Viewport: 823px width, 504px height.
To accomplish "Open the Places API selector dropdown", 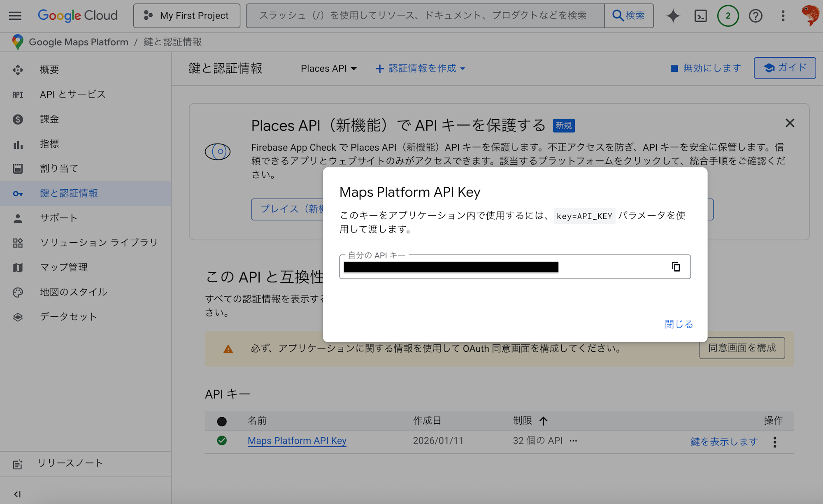I will click(x=328, y=68).
